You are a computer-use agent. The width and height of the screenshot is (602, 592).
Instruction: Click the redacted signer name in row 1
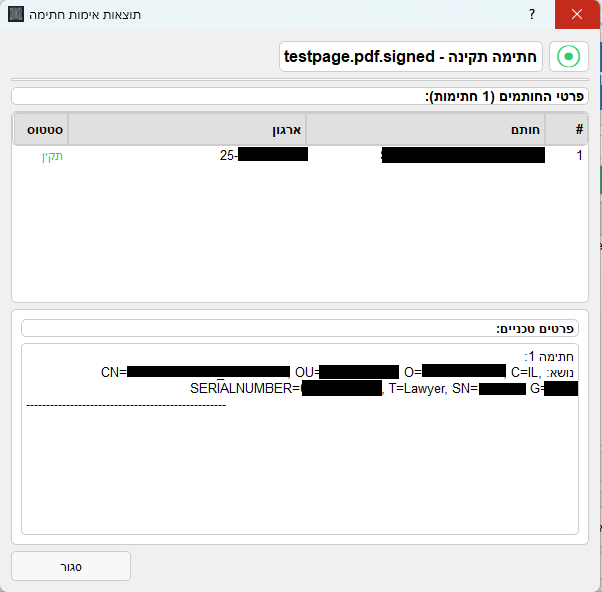pyautogui.click(x=462, y=156)
